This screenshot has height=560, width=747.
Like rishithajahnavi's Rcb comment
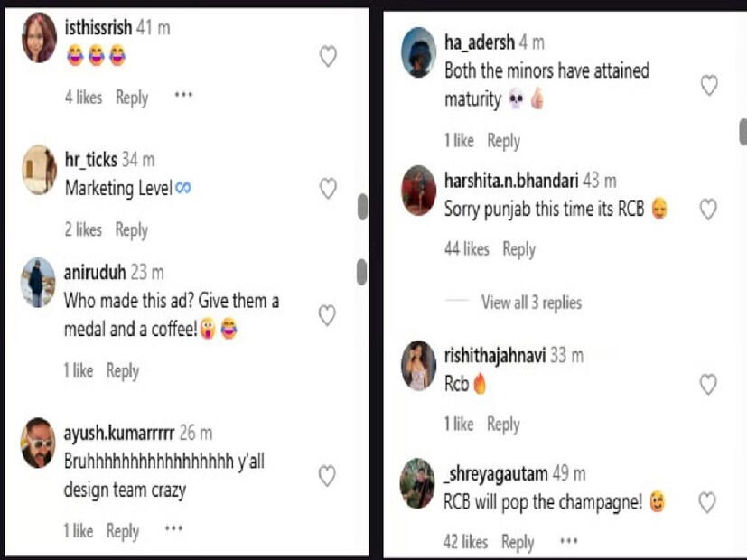pyautogui.click(x=709, y=384)
